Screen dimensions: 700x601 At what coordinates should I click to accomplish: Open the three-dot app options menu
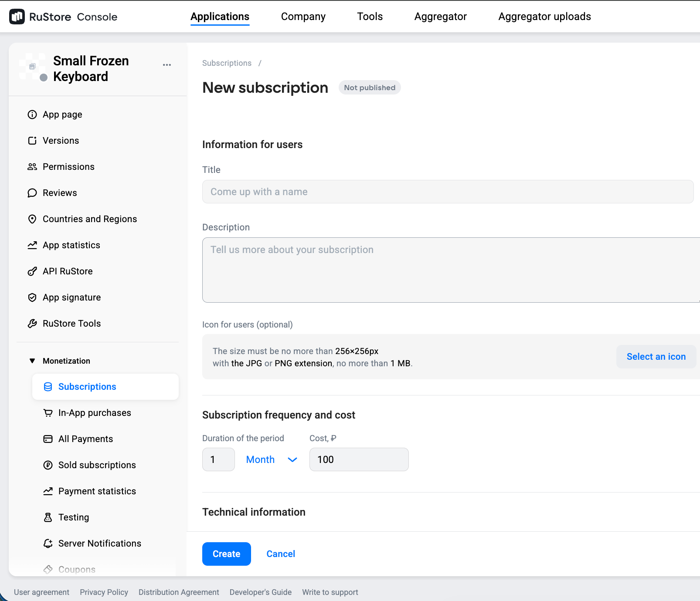[167, 65]
